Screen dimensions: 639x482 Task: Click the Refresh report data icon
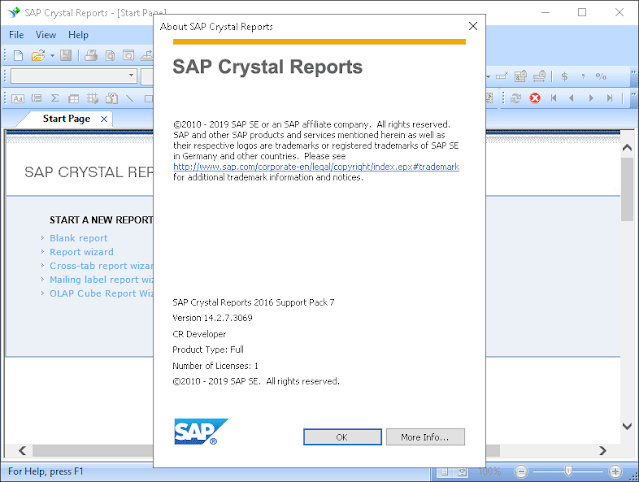516,98
